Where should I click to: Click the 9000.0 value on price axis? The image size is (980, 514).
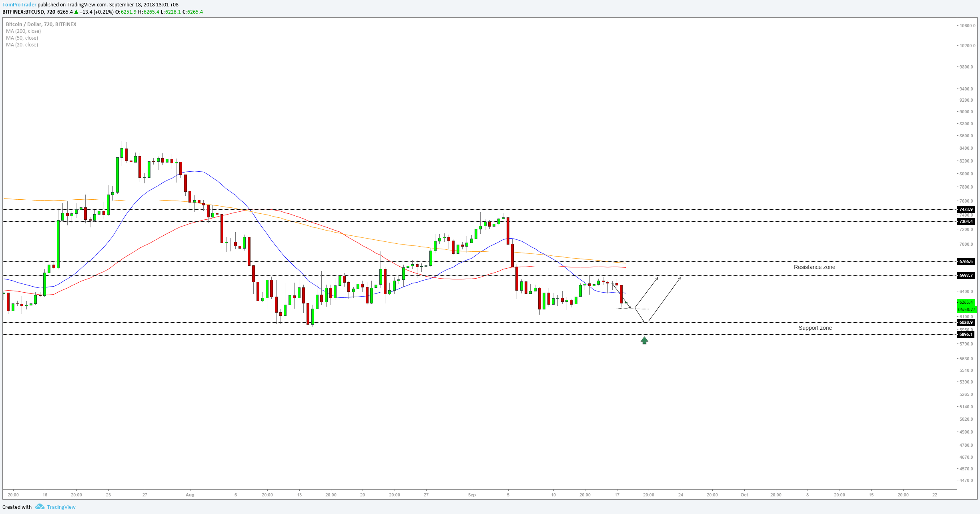click(x=966, y=112)
